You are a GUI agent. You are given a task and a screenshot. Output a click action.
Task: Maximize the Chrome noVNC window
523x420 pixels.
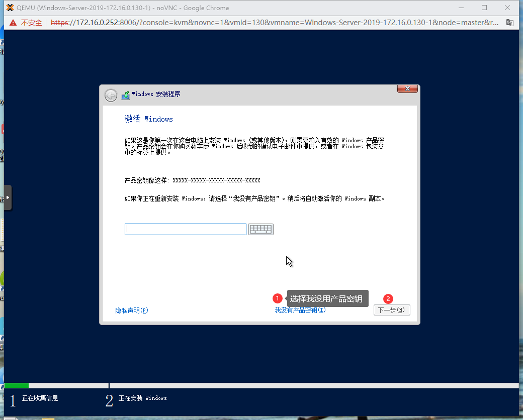pos(484,8)
